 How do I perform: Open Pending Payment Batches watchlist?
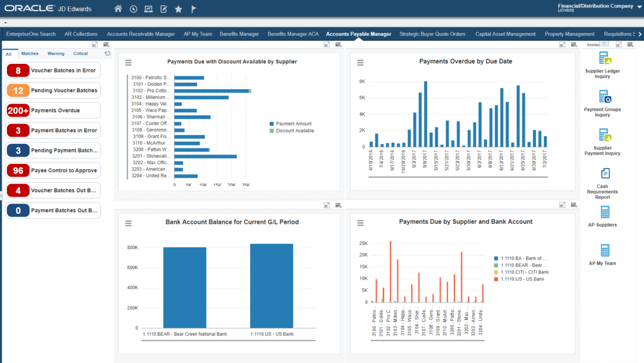pos(53,150)
